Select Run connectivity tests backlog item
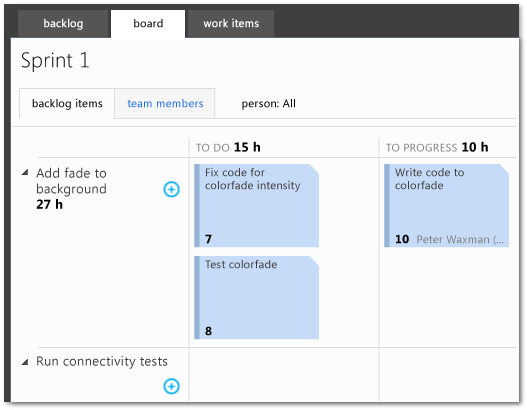The width and height of the screenshot is (527, 410). coord(102,362)
